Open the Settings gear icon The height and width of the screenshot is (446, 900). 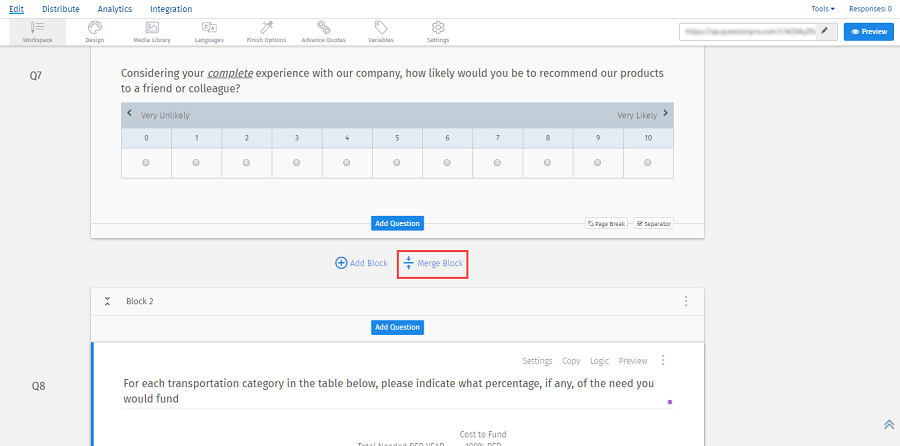tap(438, 28)
